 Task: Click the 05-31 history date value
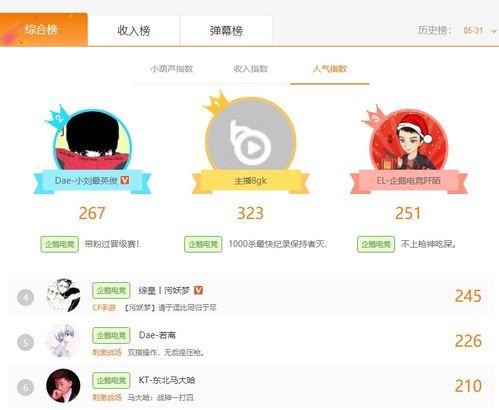473,31
